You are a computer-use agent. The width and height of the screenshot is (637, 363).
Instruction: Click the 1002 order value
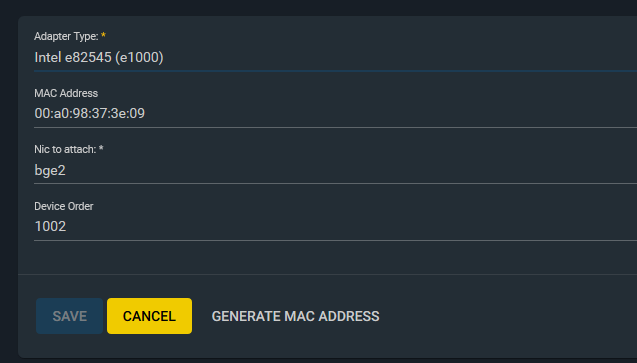pos(50,226)
